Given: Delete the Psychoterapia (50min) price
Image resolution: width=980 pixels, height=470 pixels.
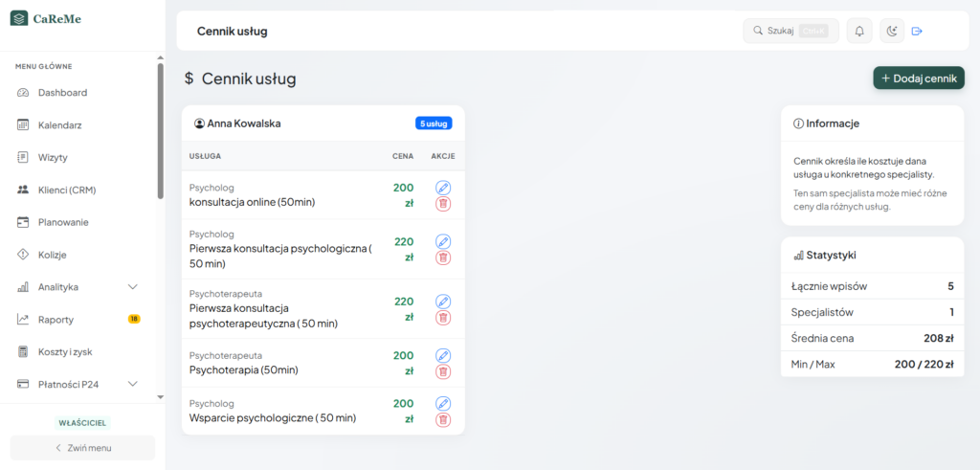Looking at the screenshot, I should 443,371.
